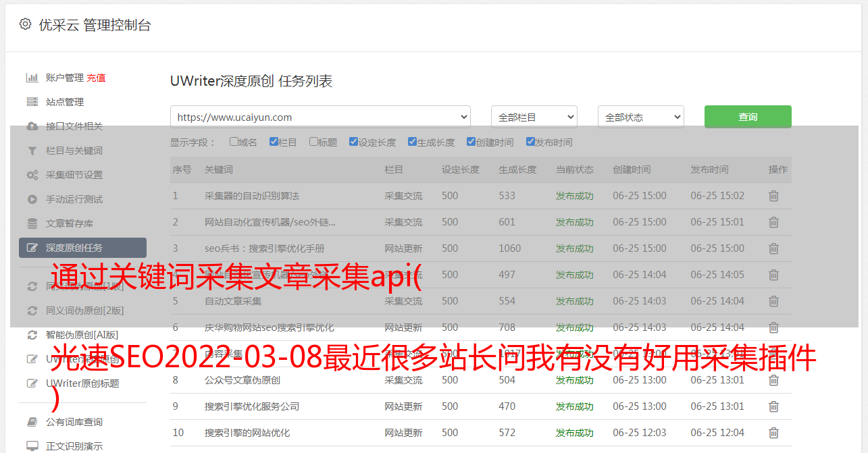Open 账户管理 in the sidebar
Viewport: 868px width, 453px height.
65,78
